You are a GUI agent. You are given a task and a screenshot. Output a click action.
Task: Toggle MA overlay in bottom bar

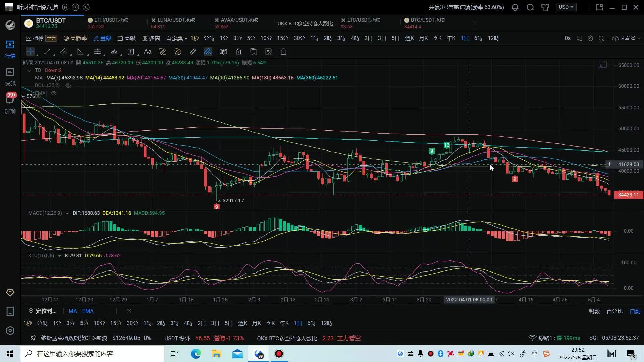pyautogui.click(x=73, y=311)
